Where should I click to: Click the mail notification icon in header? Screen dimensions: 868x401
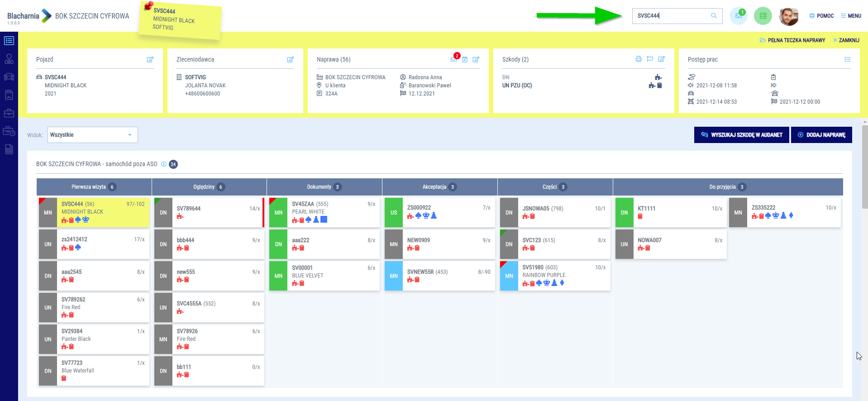(738, 16)
